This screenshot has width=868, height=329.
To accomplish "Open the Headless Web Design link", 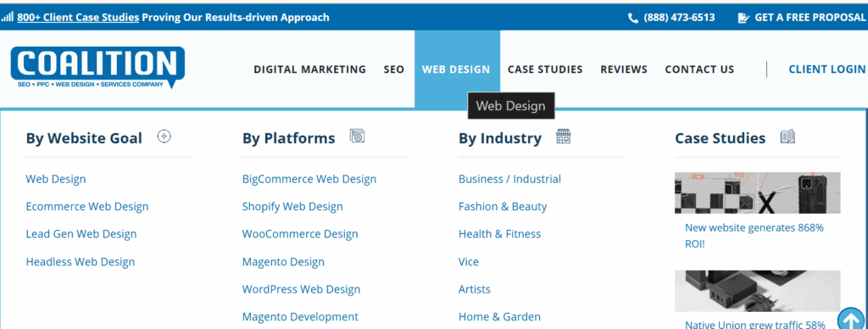I will click(81, 262).
